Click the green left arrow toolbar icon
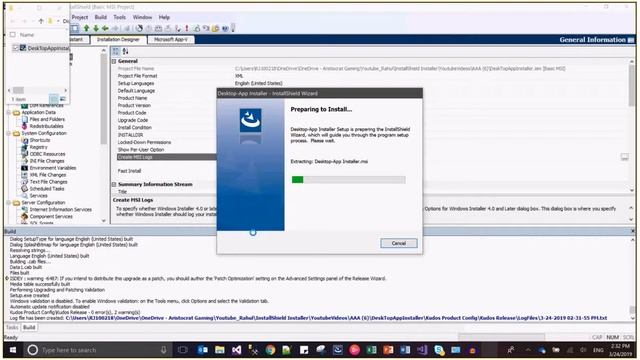This screenshot has width=640, height=360. [x=105, y=28]
